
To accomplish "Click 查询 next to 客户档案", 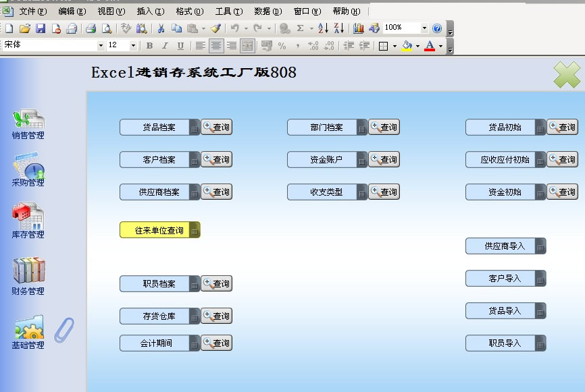I will pos(217,159).
